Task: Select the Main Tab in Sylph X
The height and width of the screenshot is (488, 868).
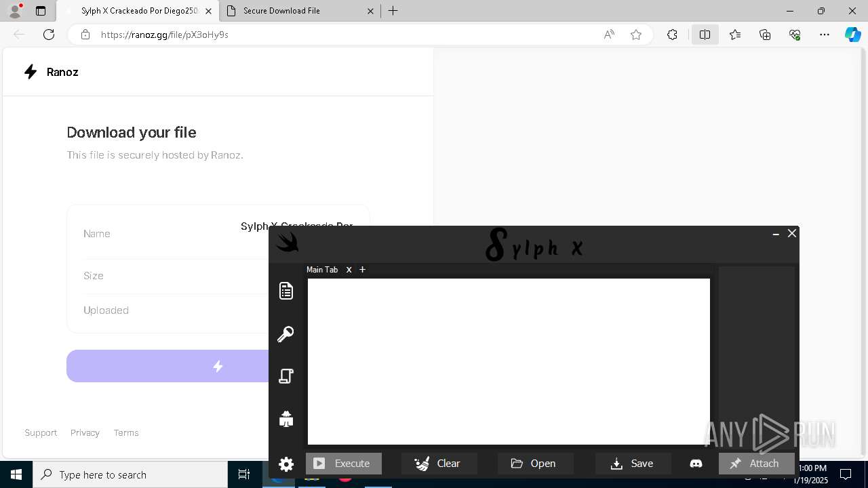Action: coord(322,270)
